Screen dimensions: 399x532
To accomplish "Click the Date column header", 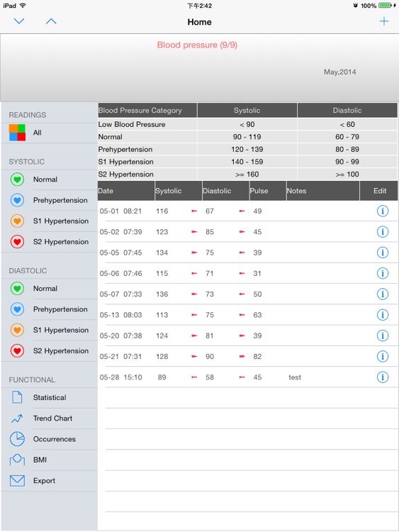I will coord(126,191).
